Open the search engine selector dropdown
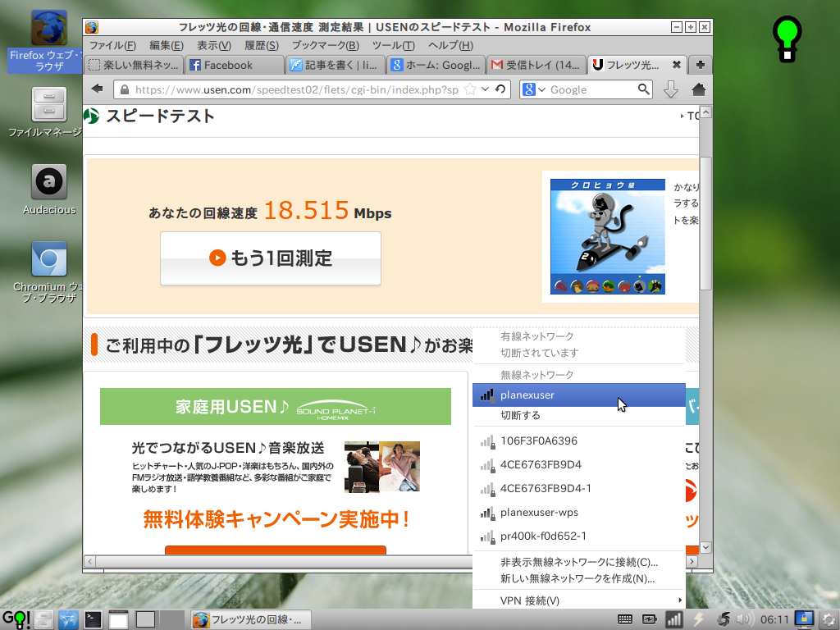 click(x=533, y=89)
